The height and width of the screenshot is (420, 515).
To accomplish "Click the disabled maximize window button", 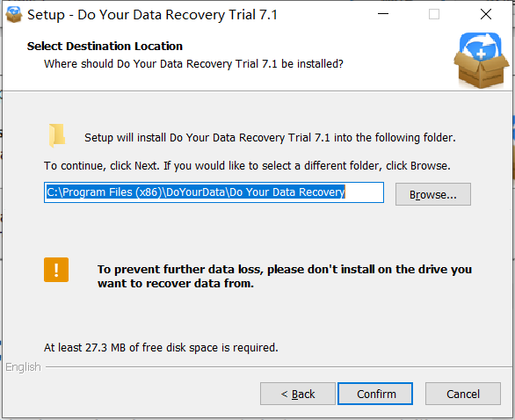I will click(434, 14).
